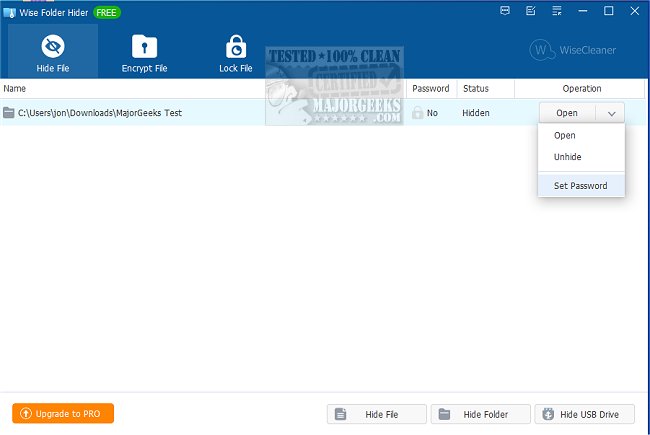The height and width of the screenshot is (435, 650).
Task: Minimize the Wise Folder Hider window
Action: pyautogui.click(x=583, y=11)
